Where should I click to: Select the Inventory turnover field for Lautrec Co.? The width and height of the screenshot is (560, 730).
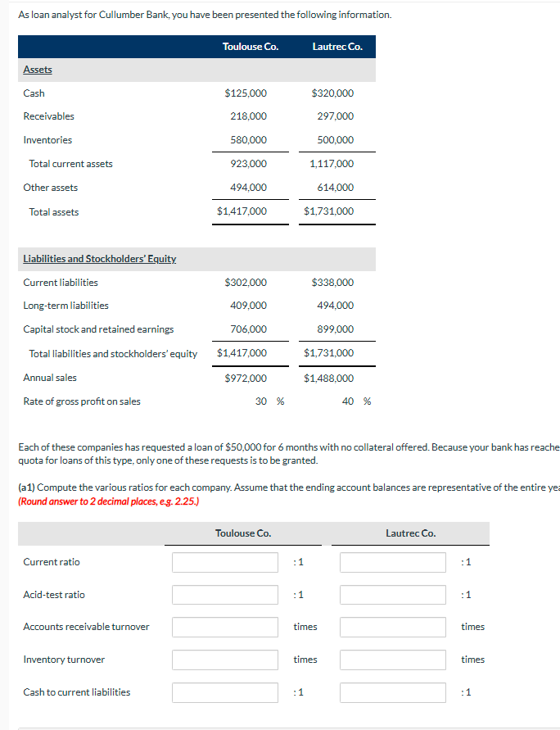[x=392, y=660]
